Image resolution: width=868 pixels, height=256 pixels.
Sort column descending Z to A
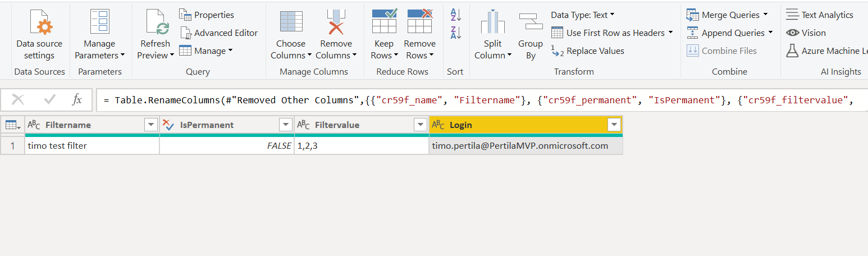click(x=455, y=33)
